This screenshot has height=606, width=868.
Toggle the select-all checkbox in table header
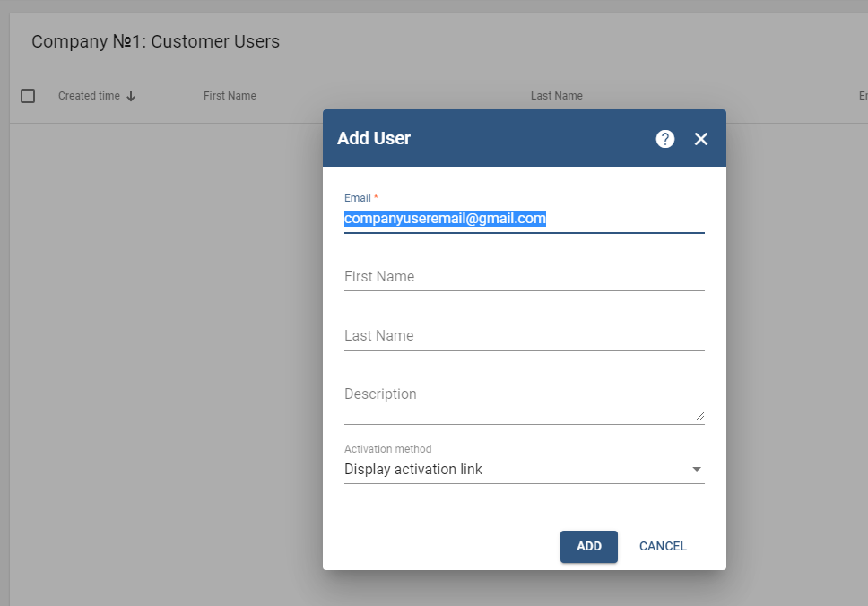click(x=28, y=96)
